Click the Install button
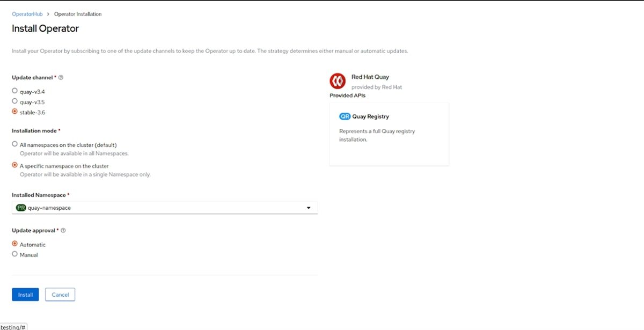The width and height of the screenshot is (644, 330). point(25,294)
